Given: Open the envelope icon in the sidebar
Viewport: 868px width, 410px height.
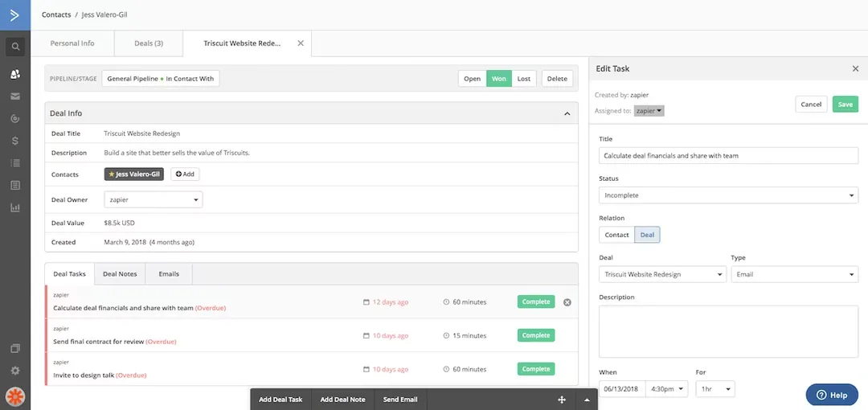Looking at the screenshot, I should click(14, 96).
